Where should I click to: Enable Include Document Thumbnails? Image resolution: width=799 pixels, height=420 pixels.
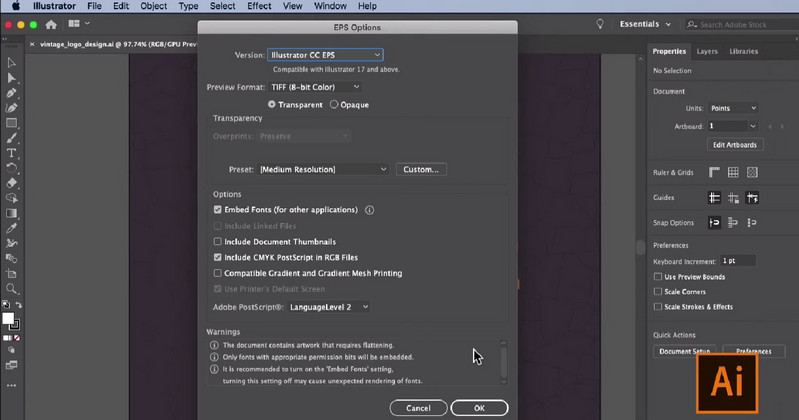[x=218, y=242]
